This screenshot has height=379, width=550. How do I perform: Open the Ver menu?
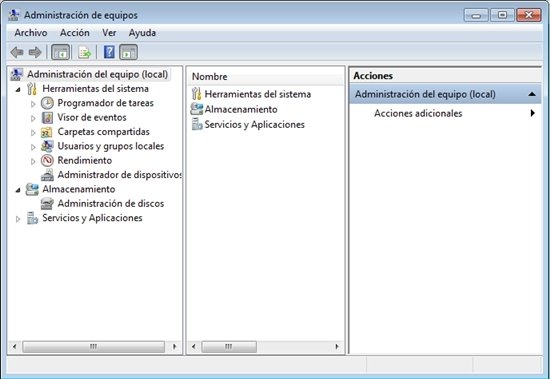pos(109,33)
